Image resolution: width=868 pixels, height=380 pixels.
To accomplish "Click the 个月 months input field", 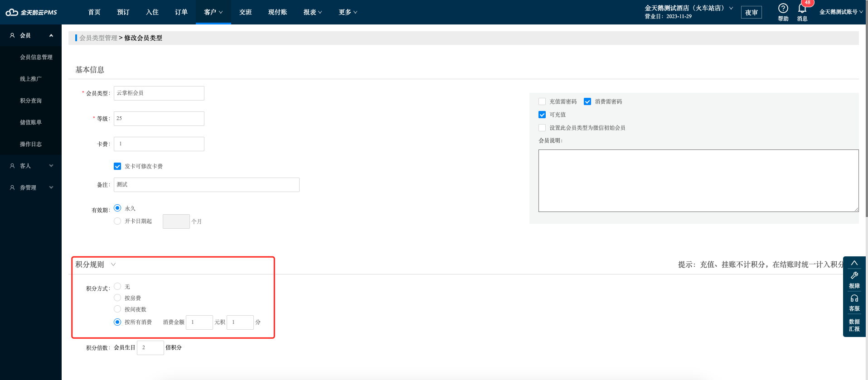I will [176, 221].
